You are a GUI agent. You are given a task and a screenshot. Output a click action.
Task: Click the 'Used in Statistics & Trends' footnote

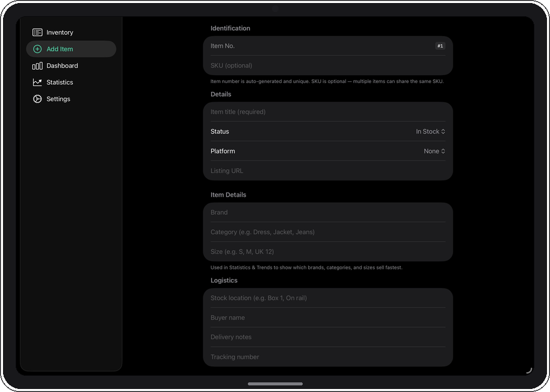306,268
